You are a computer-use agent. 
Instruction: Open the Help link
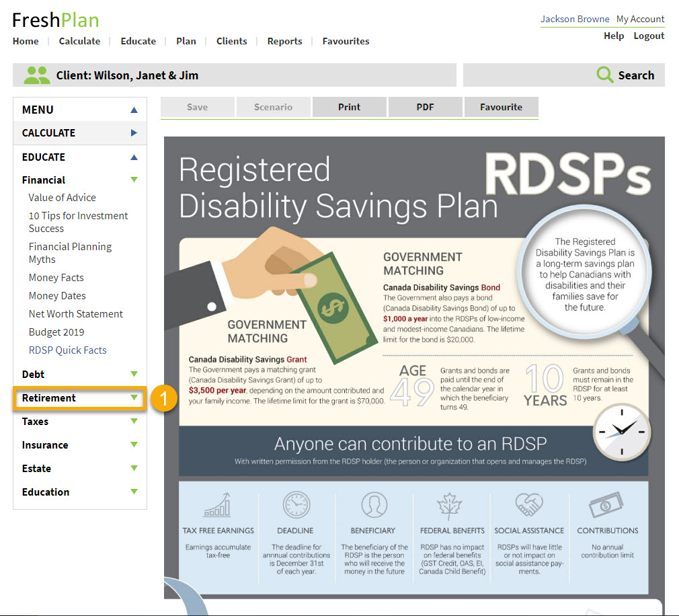coord(614,36)
